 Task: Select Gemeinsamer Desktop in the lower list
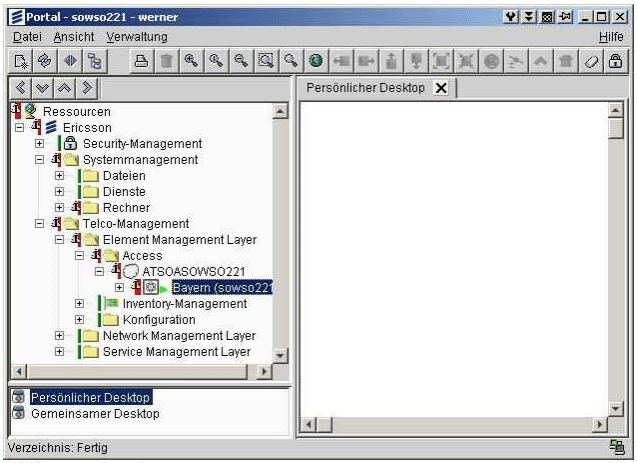[x=94, y=414]
